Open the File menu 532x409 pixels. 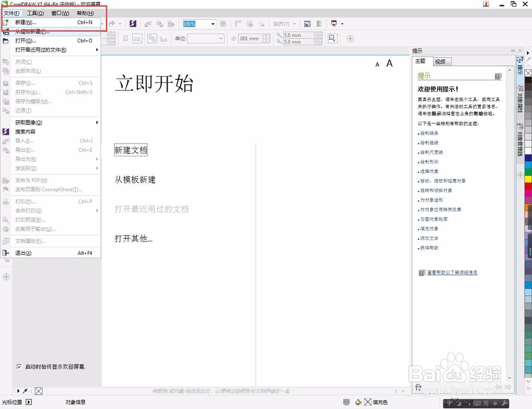(x=12, y=13)
